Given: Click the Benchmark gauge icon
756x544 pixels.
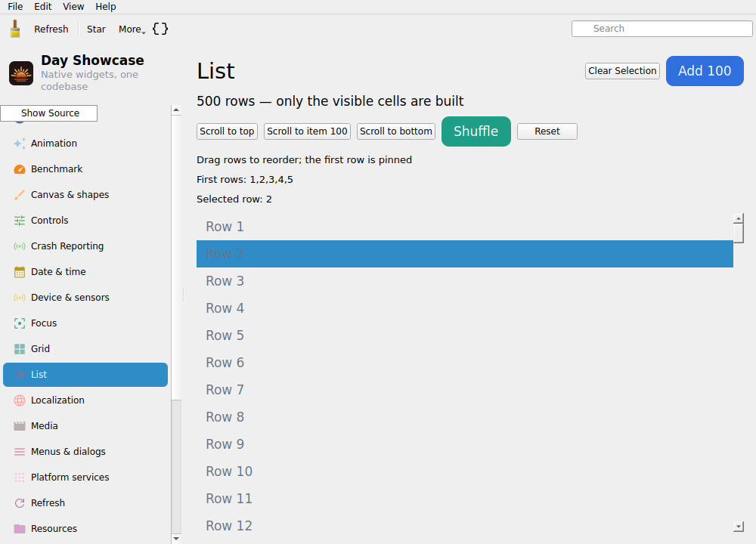Looking at the screenshot, I should [x=20, y=169].
